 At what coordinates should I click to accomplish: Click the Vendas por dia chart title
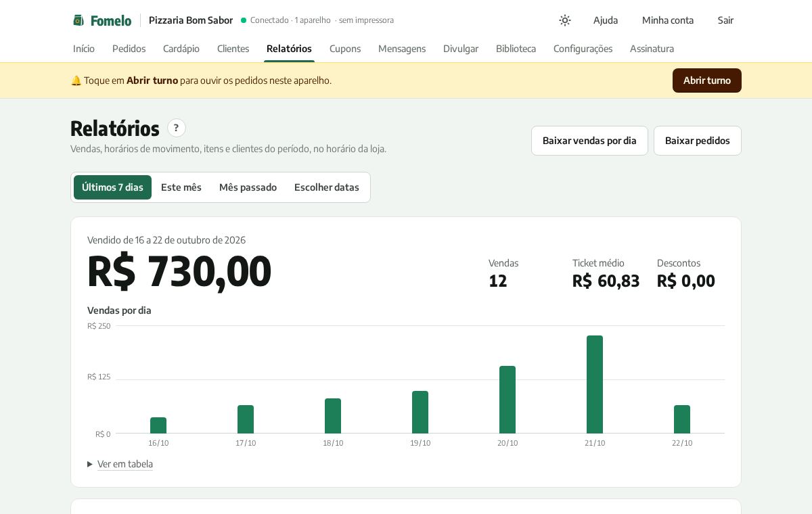(x=119, y=310)
